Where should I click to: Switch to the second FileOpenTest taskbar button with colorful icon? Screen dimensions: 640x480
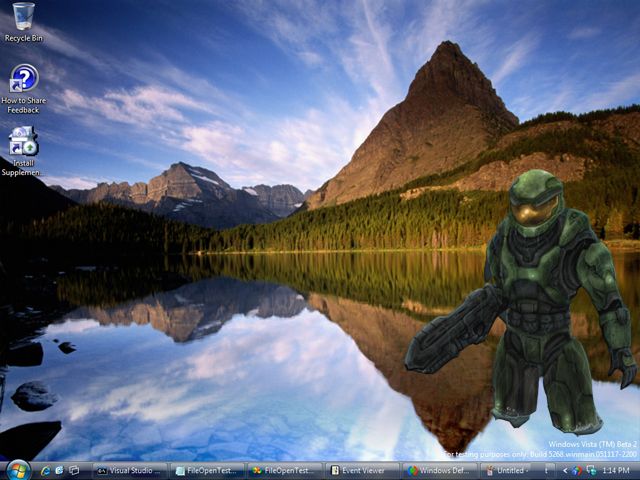point(285,471)
